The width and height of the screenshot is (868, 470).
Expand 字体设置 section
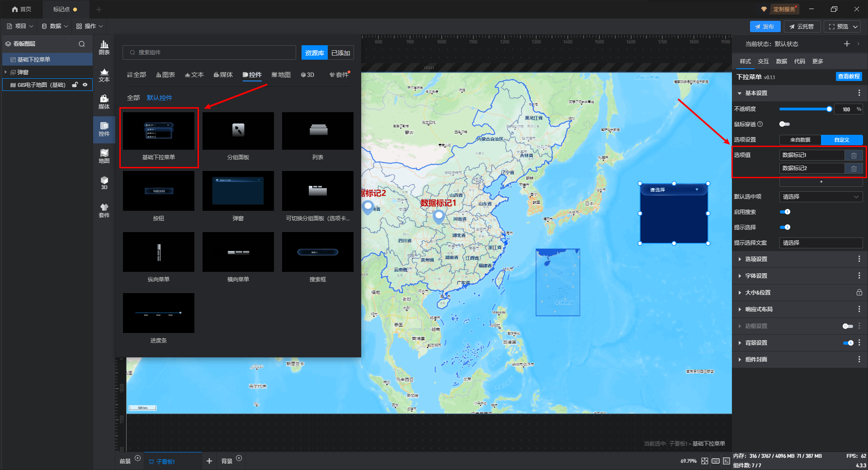click(x=740, y=275)
